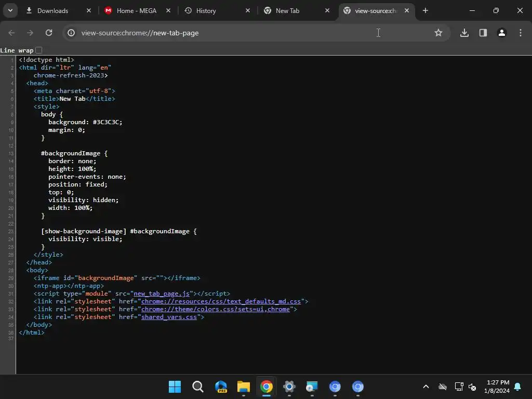Image resolution: width=532 pixels, height=399 pixels.
Task: Close the New Tab tab
Action: [327, 11]
